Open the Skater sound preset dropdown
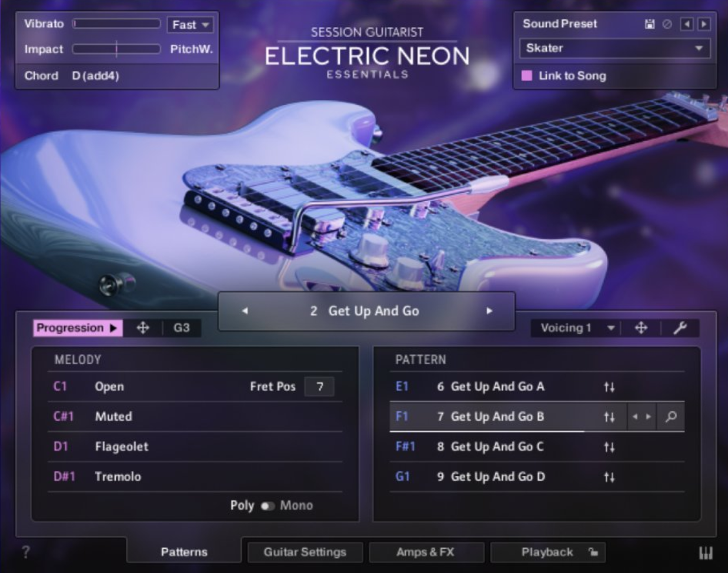This screenshot has width=728, height=573. [x=615, y=48]
